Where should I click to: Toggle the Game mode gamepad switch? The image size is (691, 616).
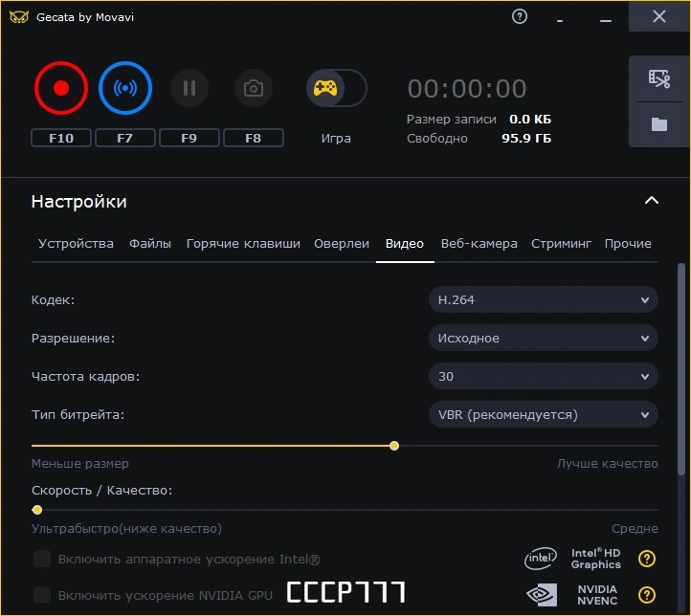(336, 88)
